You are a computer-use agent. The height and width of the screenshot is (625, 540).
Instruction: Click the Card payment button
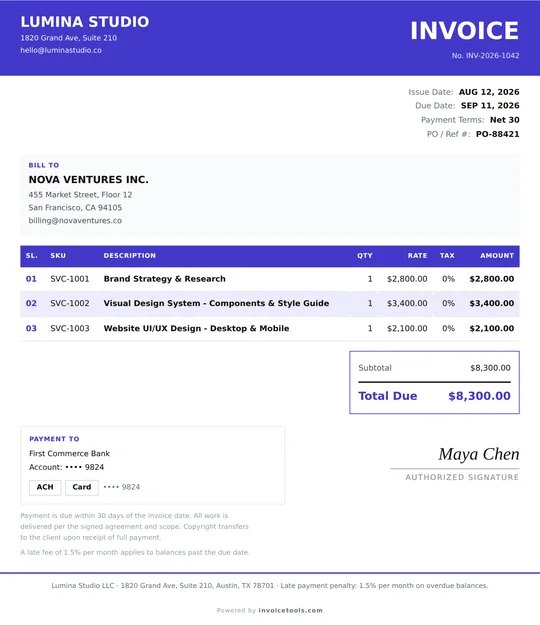(x=82, y=487)
